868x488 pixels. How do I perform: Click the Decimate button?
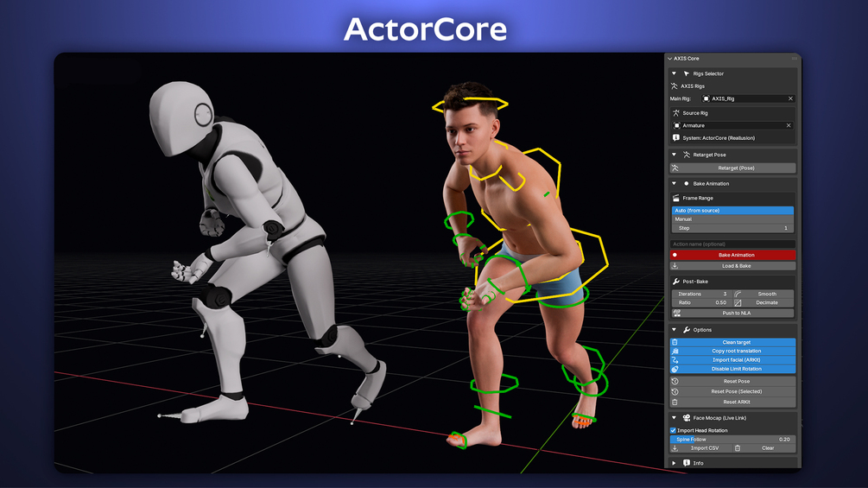[763, 302]
